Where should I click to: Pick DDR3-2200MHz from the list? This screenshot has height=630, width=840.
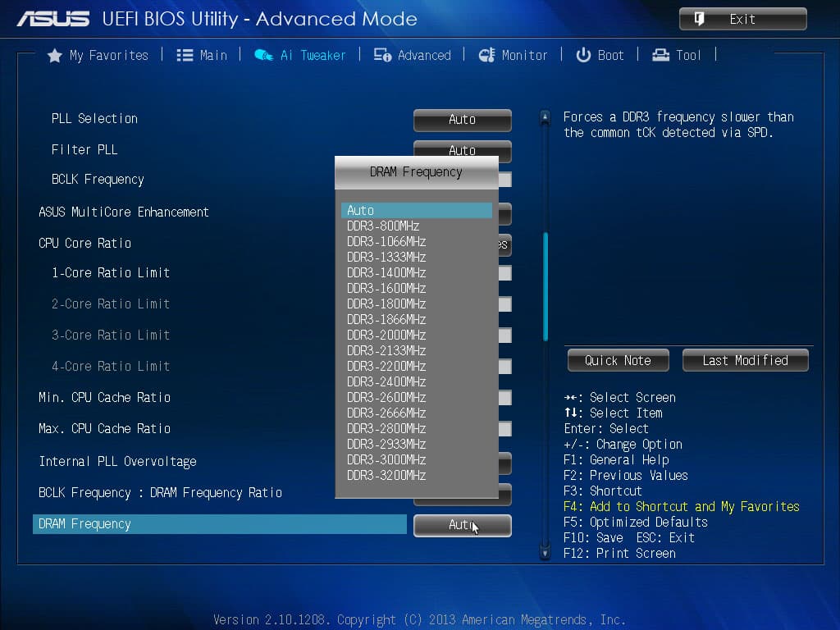[x=416, y=366]
